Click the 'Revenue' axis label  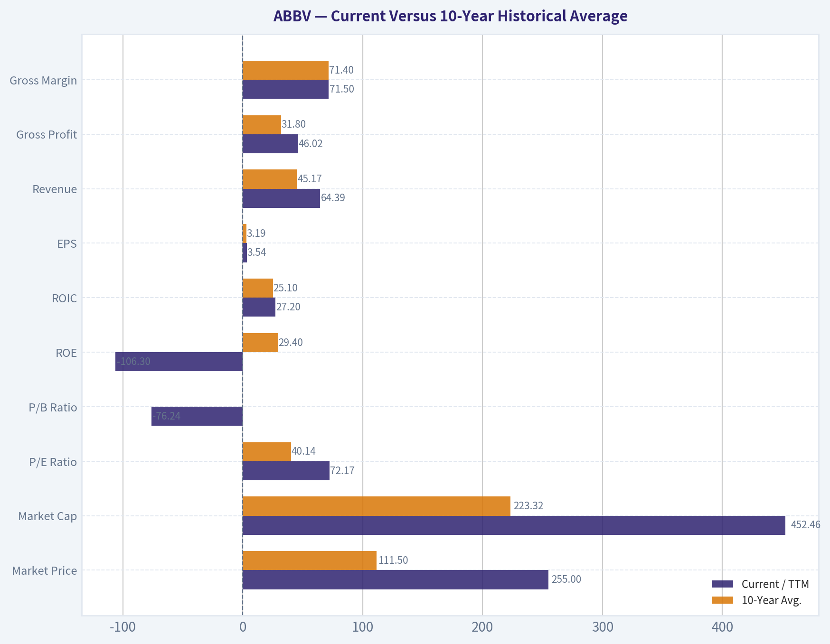[55, 189]
